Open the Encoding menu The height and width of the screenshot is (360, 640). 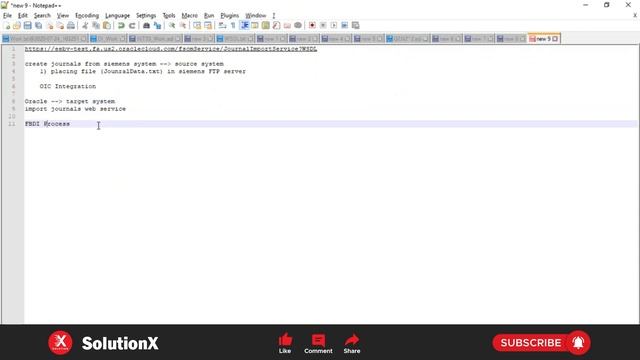[x=87, y=16]
